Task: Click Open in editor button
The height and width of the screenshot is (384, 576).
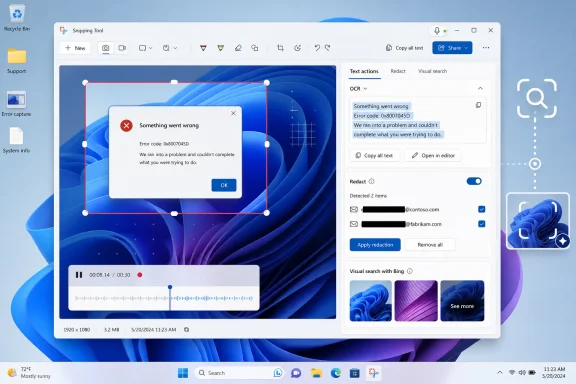Action: tap(433, 155)
